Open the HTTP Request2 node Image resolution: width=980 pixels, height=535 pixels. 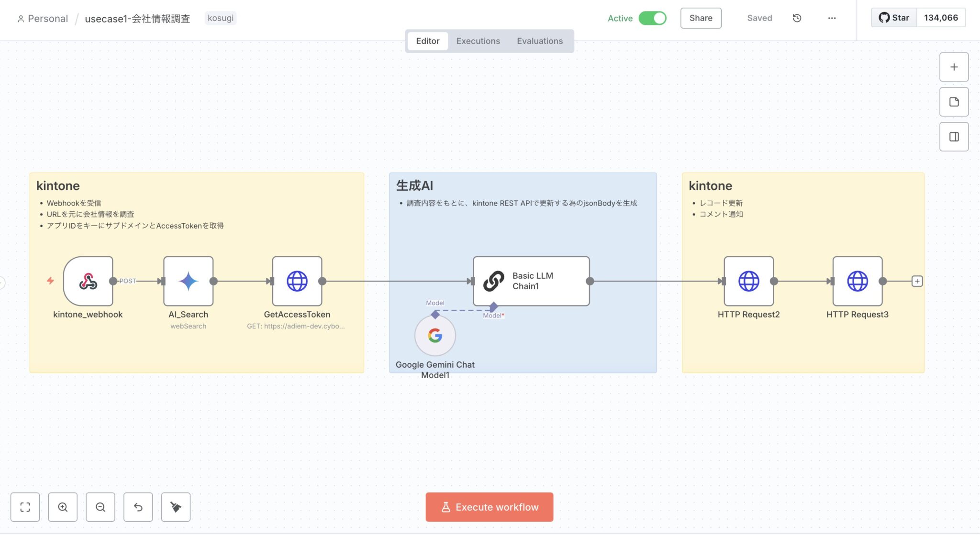point(748,281)
